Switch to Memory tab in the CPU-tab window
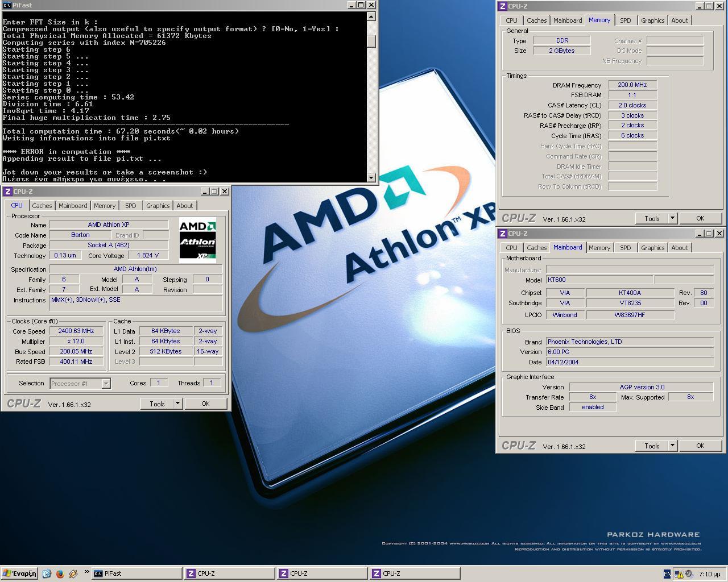728x582 pixels. 105,206
